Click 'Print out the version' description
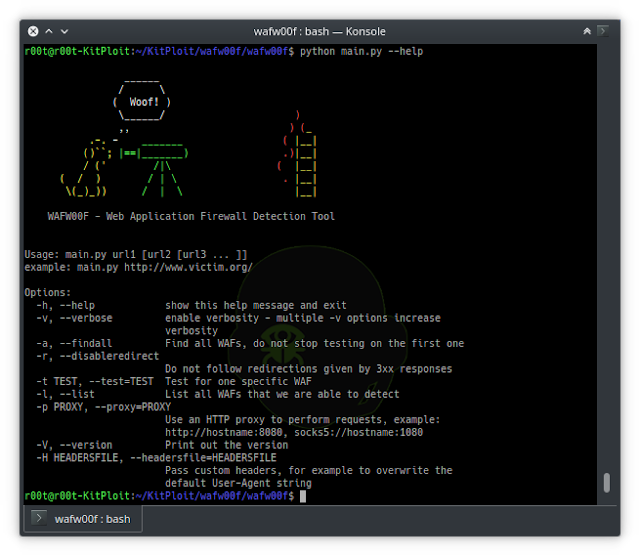Viewport: 640px width, 556px height. tap(227, 445)
